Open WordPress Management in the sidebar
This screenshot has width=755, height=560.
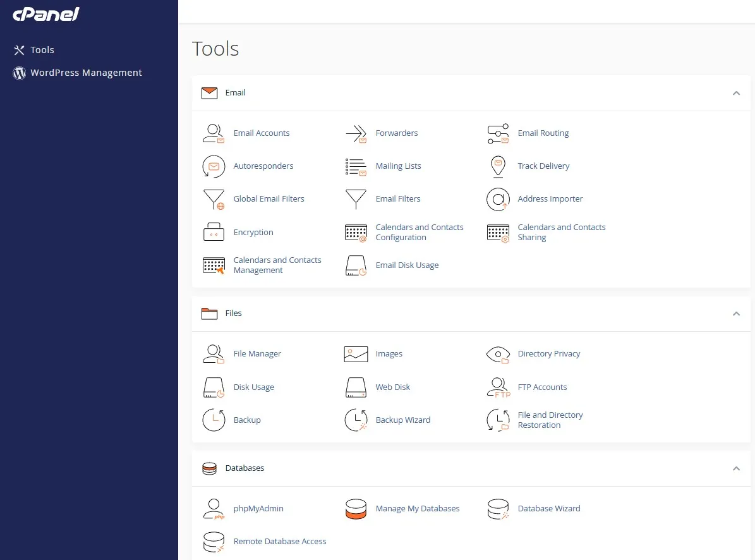(78, 73)
